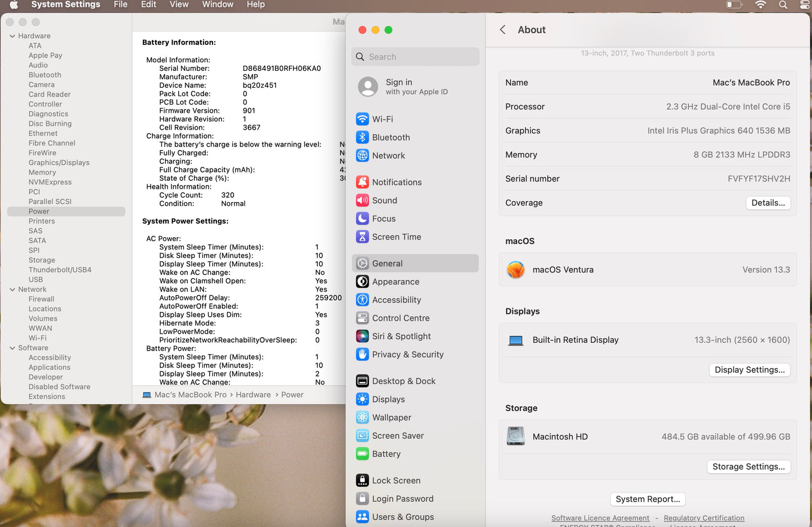Image resolution: width=812 pixels, height=527 pixels.
Task: Select the Bluetooth icon in settings sidebar
Action: tap(362, 138)
